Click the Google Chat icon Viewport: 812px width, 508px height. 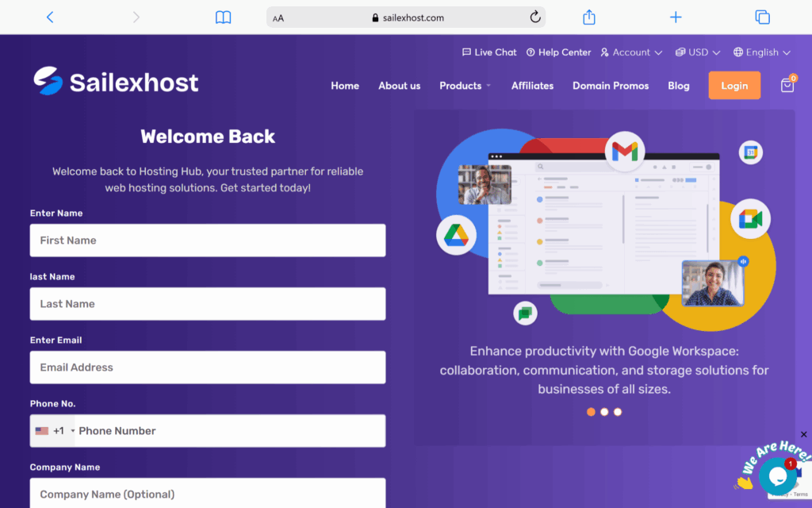coord(525,313)
